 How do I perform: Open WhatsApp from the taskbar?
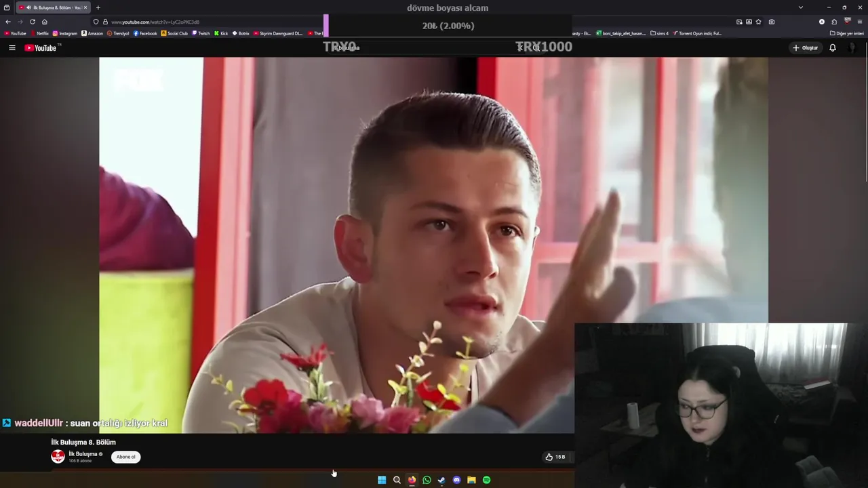(427, 480)
